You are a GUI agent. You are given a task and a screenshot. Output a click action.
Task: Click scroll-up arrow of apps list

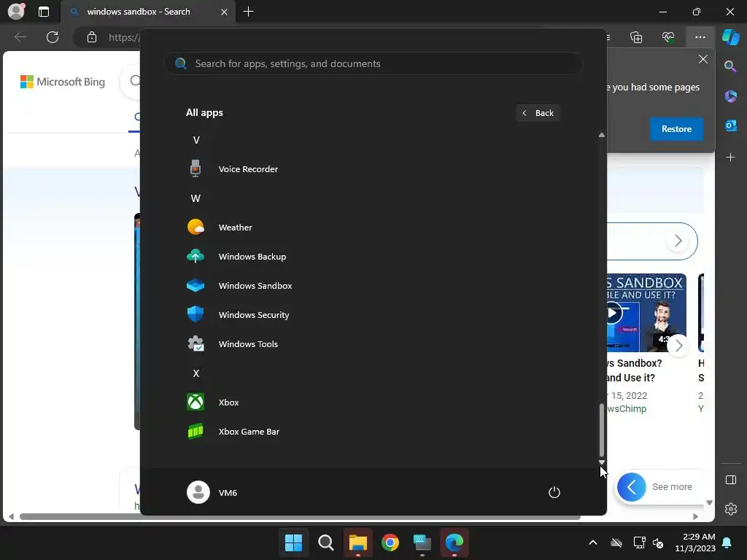coord(602,135)
